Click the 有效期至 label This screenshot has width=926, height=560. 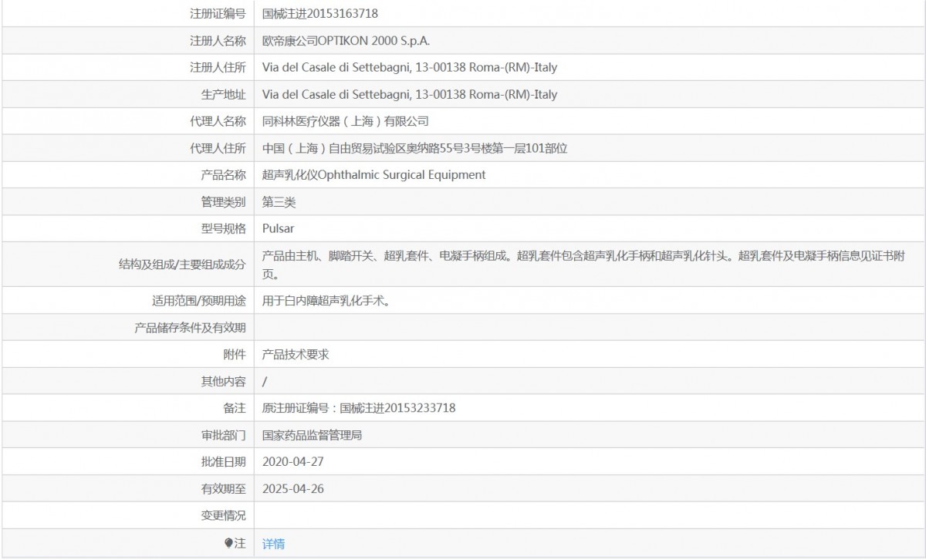(223, 489)
